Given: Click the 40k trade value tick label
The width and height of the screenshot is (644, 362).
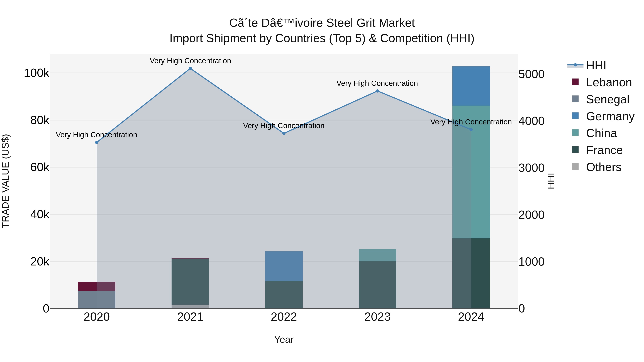Looking at the screenshot, I should (x=40, y=214).
